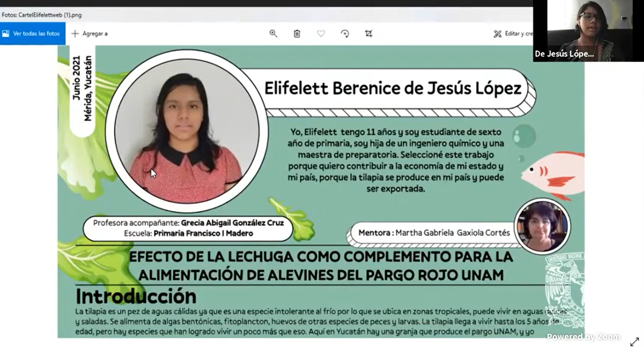The width and height of the screenshot is (644, 347).
Task: Click the window title 'Fotos: CartelElifelettweb (1).png'
Action: click(41, 15)
